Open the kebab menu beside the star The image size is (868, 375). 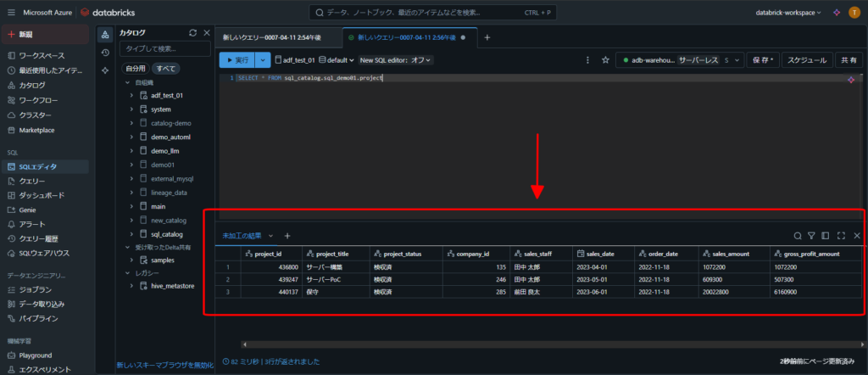(x=589, y=60)
